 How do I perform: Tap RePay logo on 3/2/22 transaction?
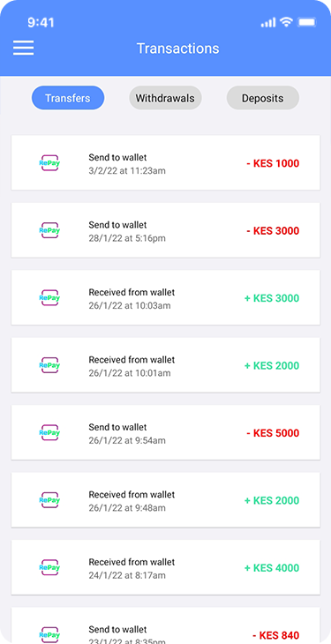(49, 163)
